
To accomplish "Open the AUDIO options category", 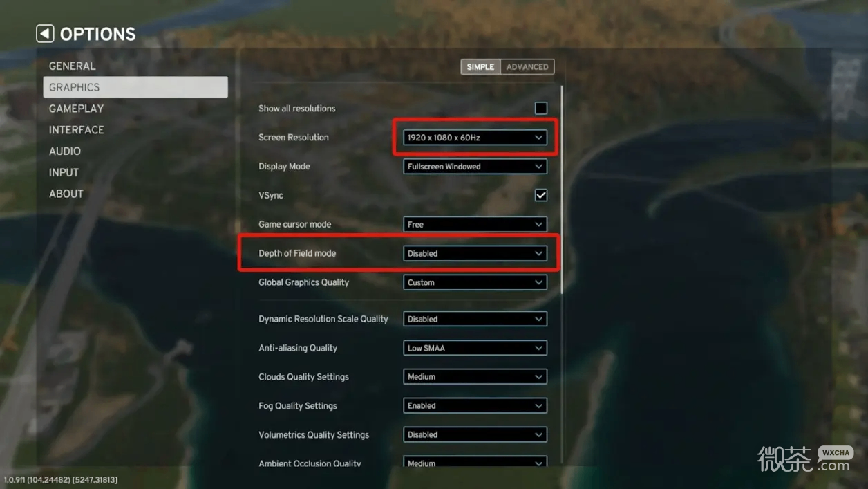I will click(65, 151).
